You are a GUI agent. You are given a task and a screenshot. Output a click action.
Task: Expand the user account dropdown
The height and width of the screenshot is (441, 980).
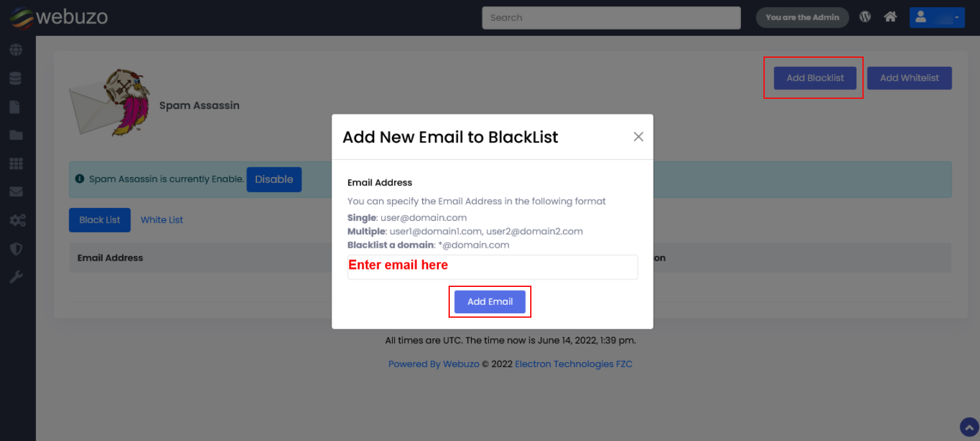click(x=937, y=17)
